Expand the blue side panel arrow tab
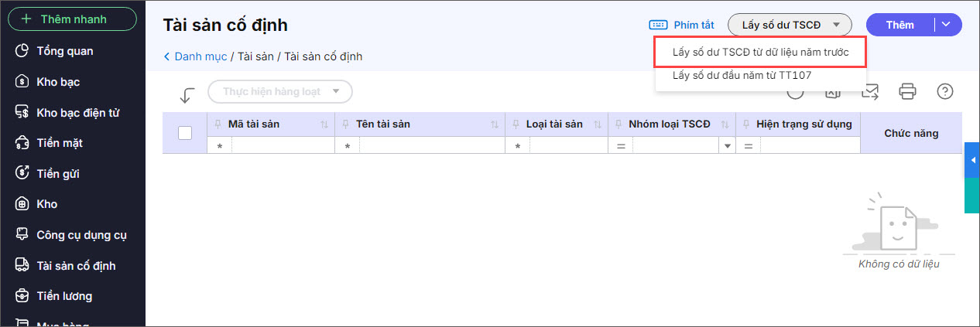Viewport: 980px width, 327px height. point(972,160)
